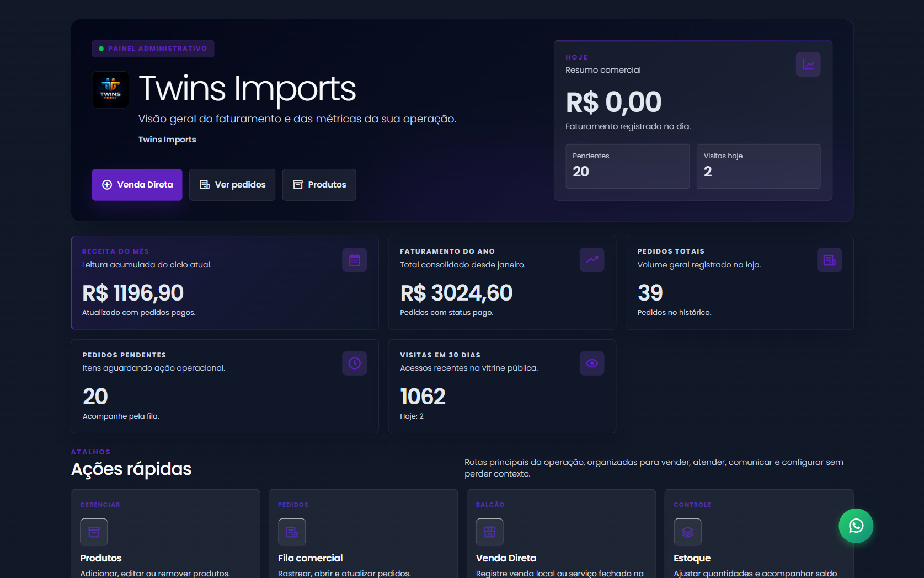Click the Ver pedidos button
Screen dimensions: 924x578
coord(232,185)
